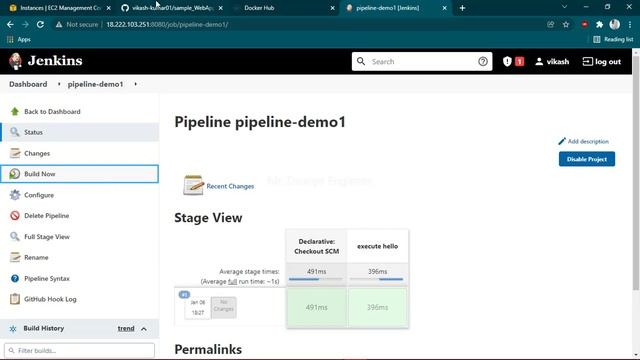Expand the Dashboard breadcrumb dropdown arrow
This screenshot has width=640, height=360.
[x=59, y=84]
